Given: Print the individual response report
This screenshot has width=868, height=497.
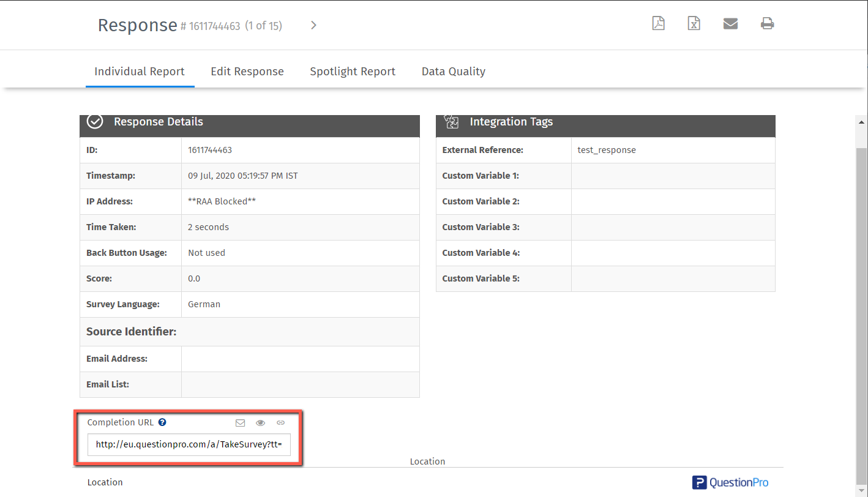Looking at the screenshot, I should (x=767, y=24).
